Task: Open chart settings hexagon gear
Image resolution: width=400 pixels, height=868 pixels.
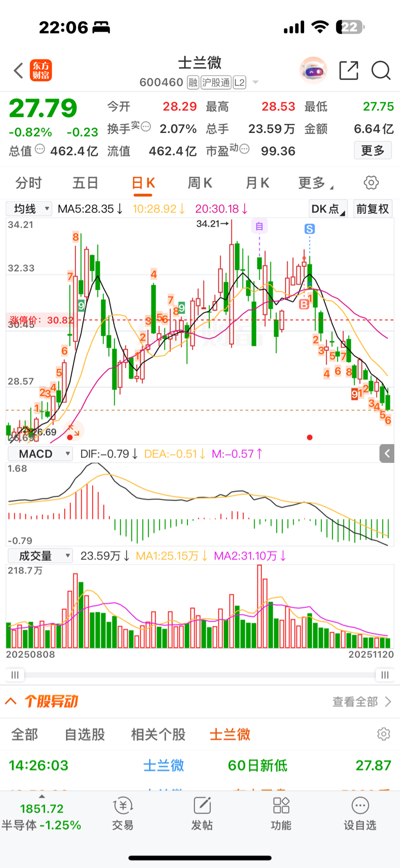Action: [371, 182]
